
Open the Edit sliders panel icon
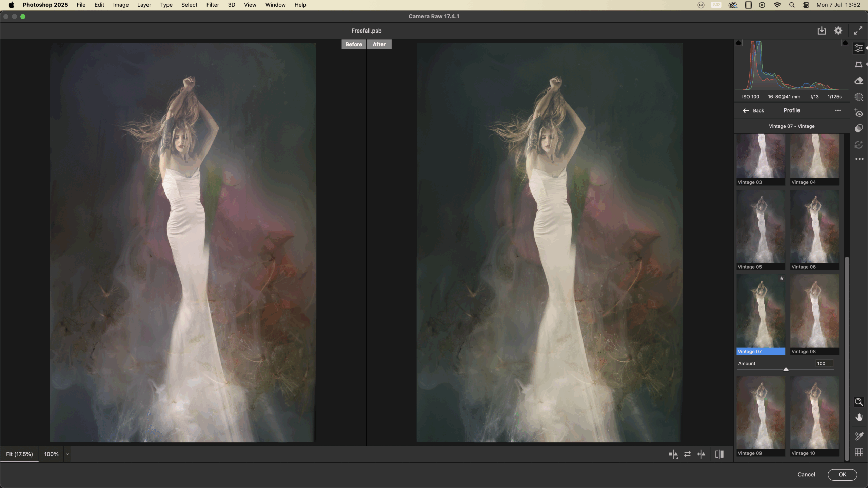click(859, 48)
